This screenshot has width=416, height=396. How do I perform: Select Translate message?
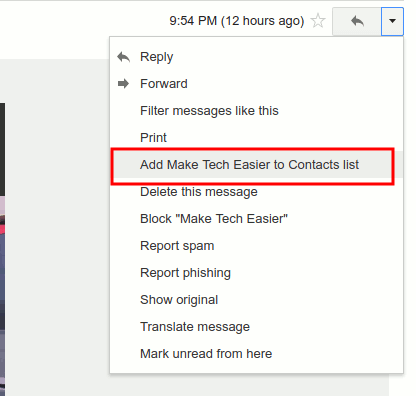[x=256, y=327]
